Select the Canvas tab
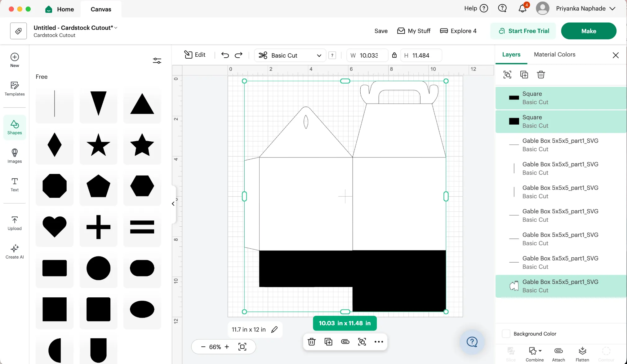 (101, 9)
